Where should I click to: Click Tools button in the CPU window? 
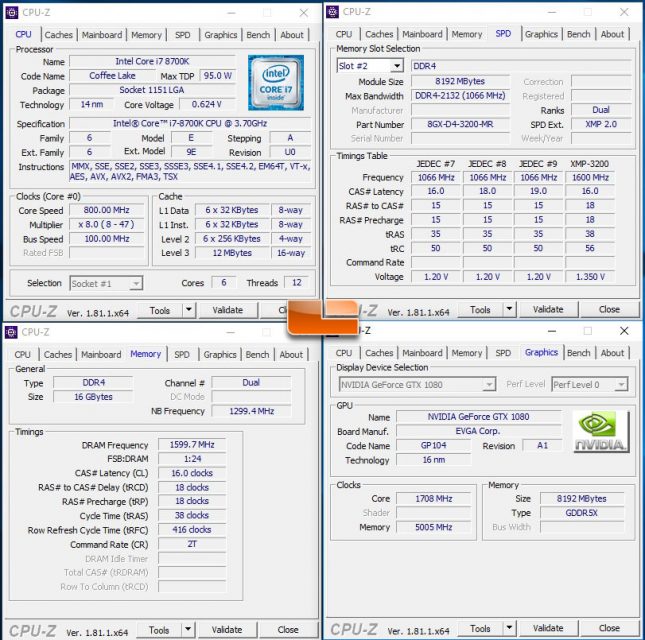[160, 310]
